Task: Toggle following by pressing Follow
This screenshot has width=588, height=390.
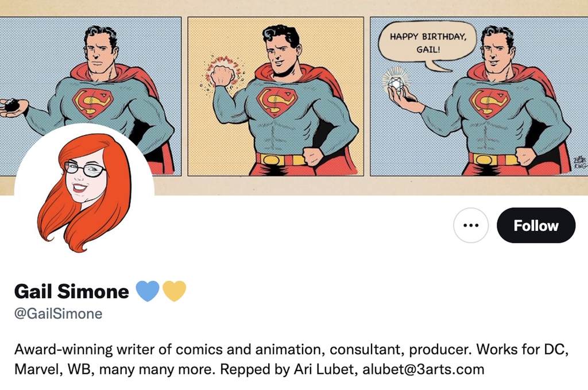Action: pyautogui.click(x=536, y=225)
